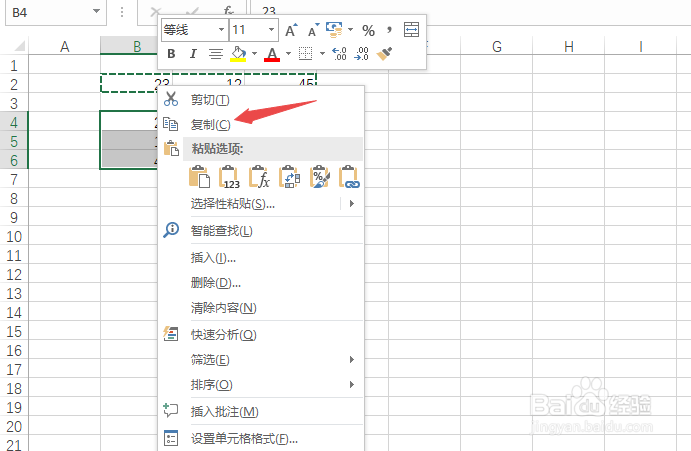Expand the 筛选 submenu arrow
This screenshot has width=691, height=451.
click(x=352, y=360)
